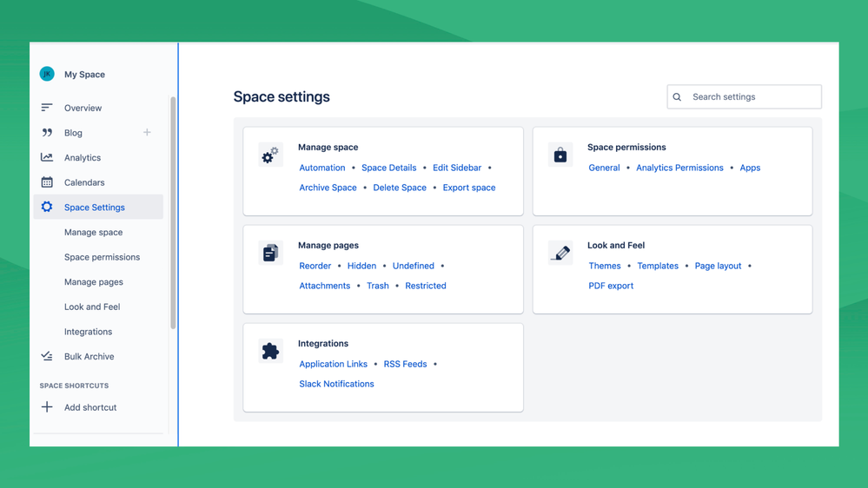Add a blog post with plus icon
The image size is (868, 488).
tap(147, 132)
